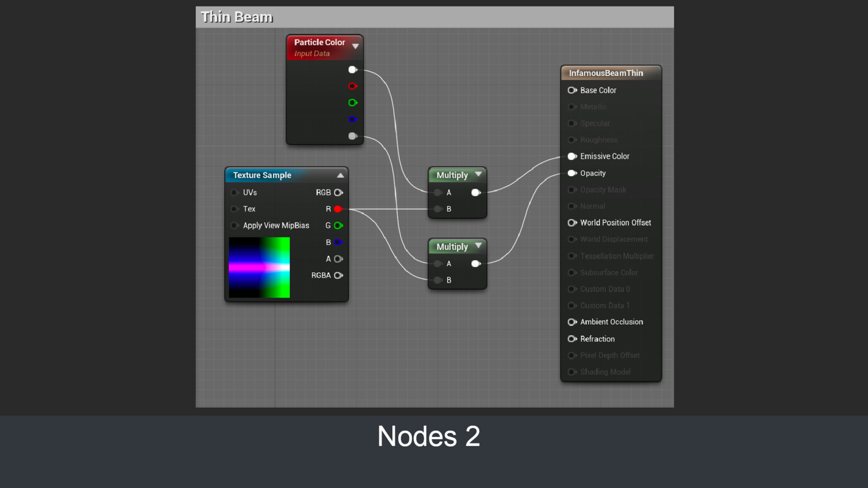Click the disabled Shading Model label
868x488 pixels.
point(605,372)
